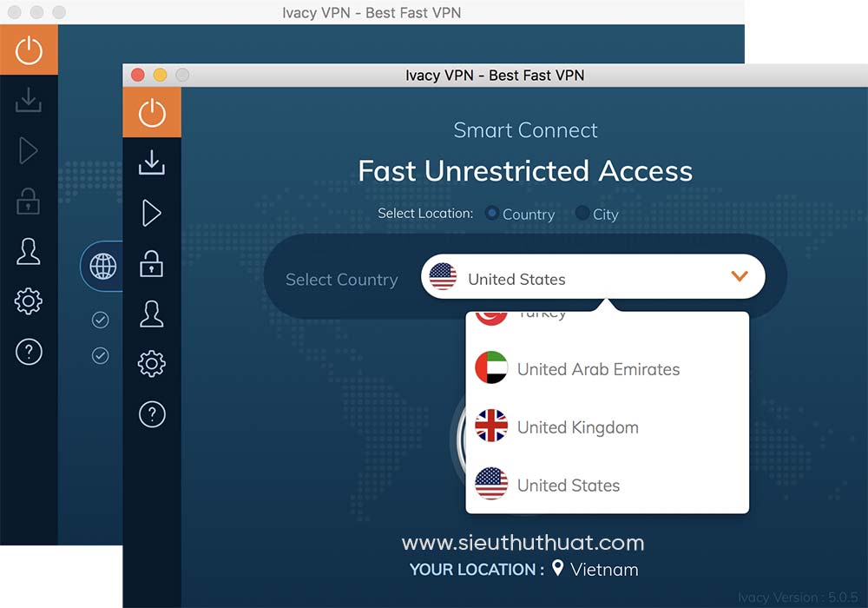
Task: Select City radio button
Action: click(x=582, y=213)
